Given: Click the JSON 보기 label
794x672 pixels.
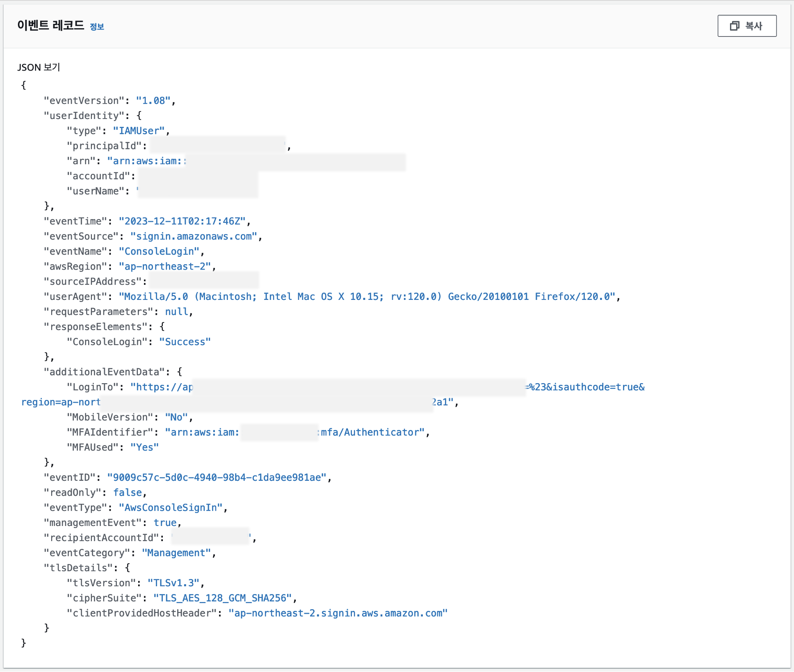Looking at the screenshot, I should 39,67.
